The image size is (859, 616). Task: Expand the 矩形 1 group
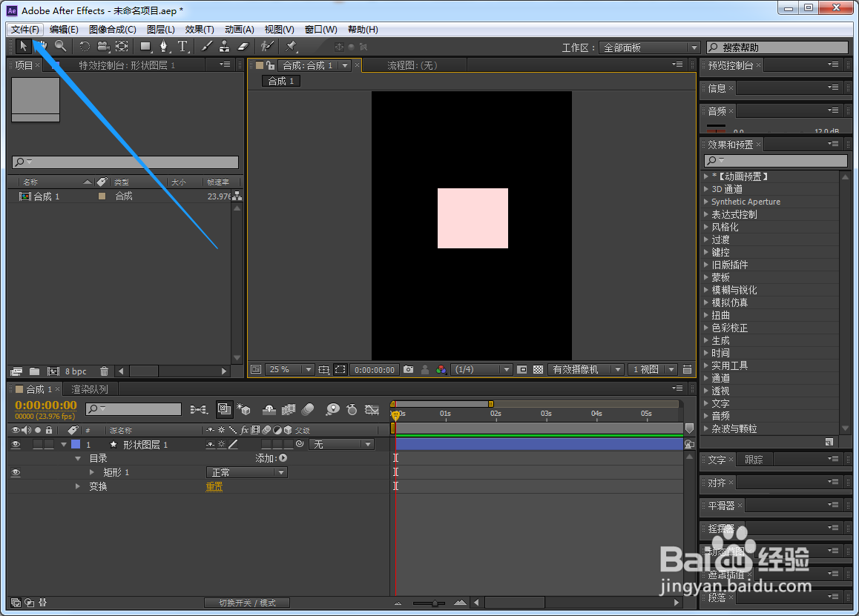point(92,472)
